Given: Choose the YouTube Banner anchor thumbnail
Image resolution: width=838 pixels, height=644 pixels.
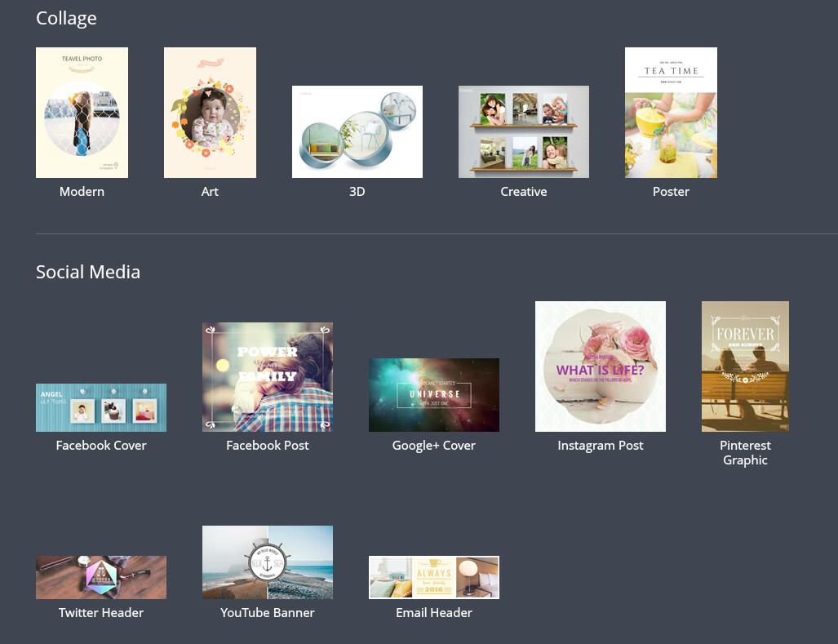Looking at the screenshot, I should [x=268, y=562].
